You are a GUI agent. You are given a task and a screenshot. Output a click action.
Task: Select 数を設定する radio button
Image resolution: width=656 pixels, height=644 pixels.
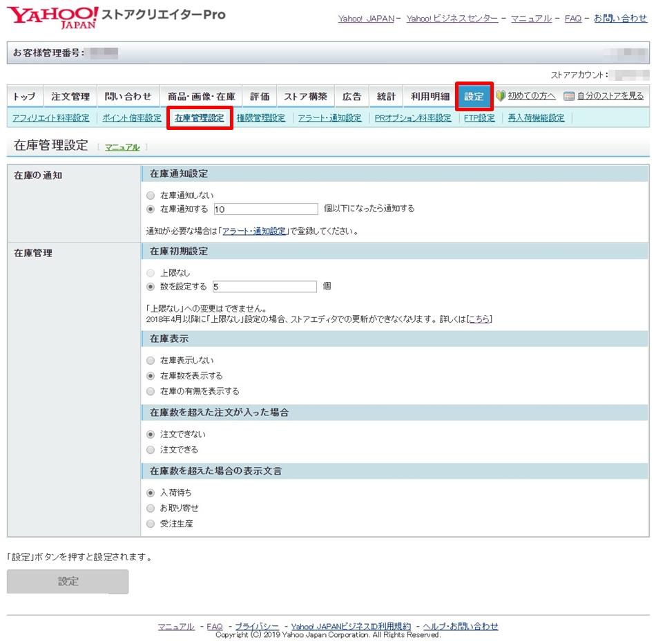[x=151, y=287]
